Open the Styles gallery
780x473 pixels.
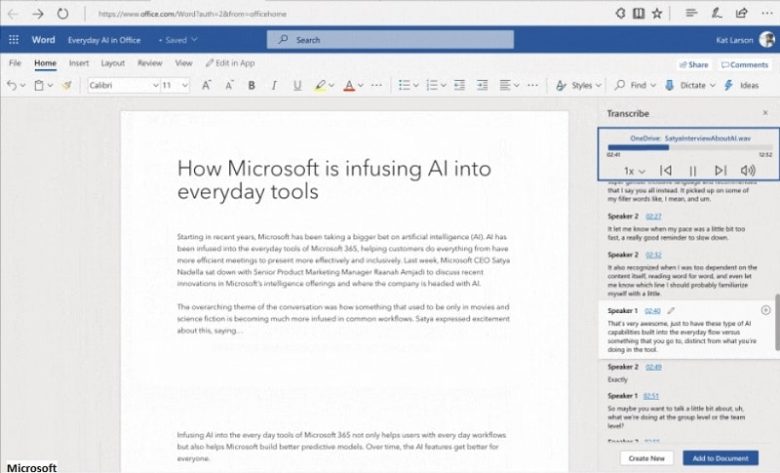pyautogui.click(x=579, y=86)
